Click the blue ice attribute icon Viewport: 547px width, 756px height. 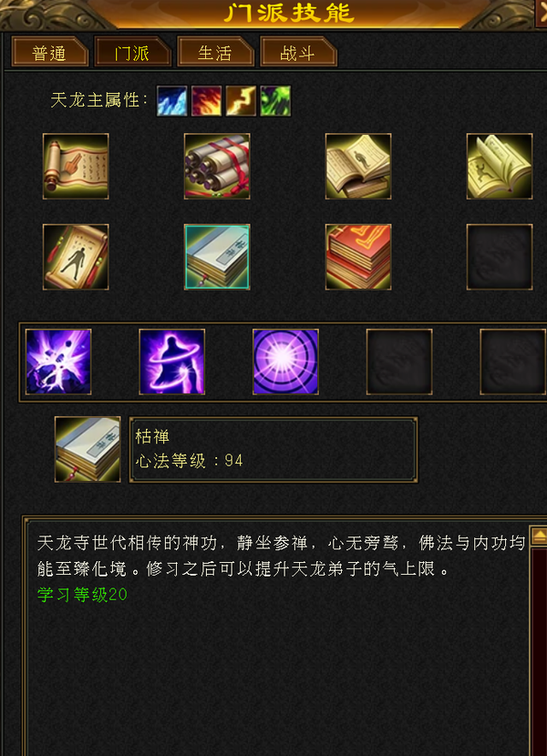pos(172,101)
